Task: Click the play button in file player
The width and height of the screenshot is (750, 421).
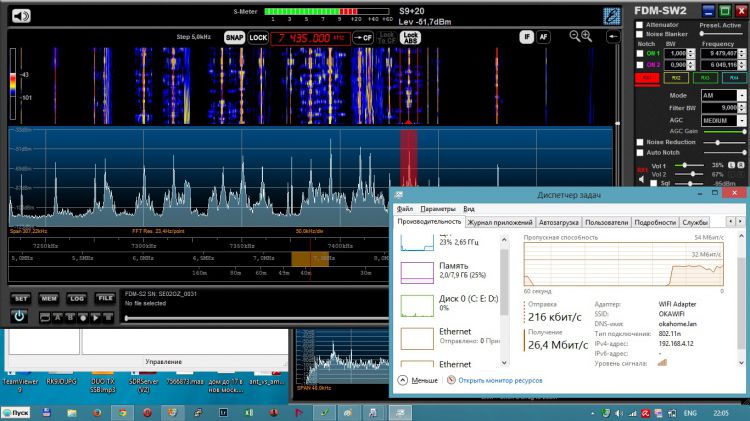Action: pyautogui.click(x=96, y=317)
